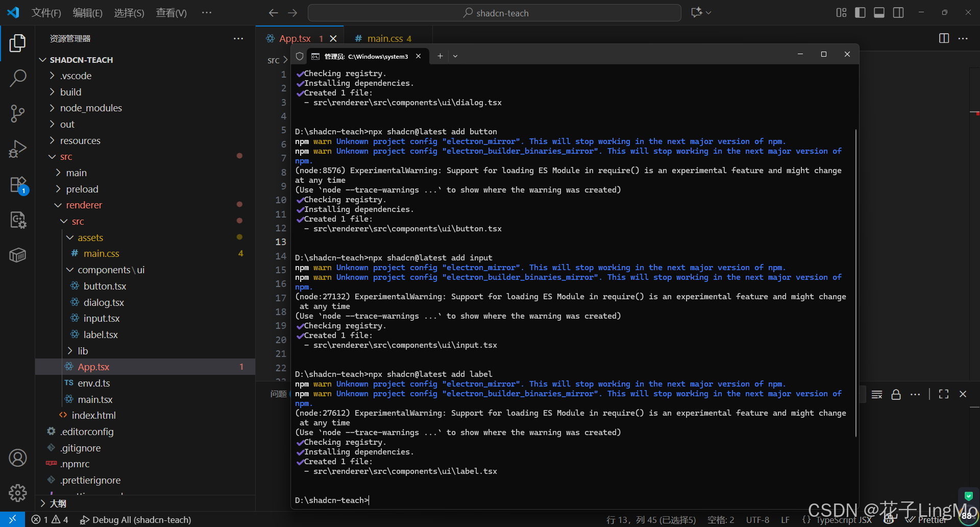The image size is (980, 527).
Task: Open Explorer views and more actions
Action: 238,38
